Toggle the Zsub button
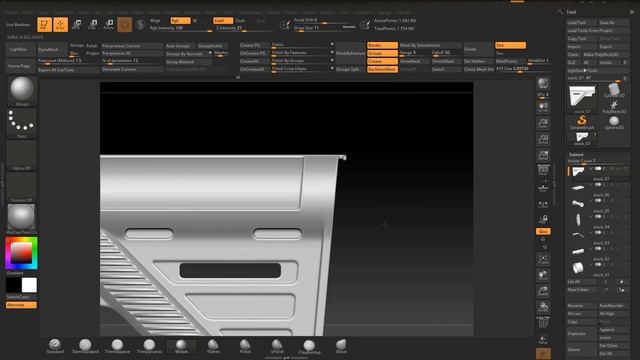 (x=240, y=20)
